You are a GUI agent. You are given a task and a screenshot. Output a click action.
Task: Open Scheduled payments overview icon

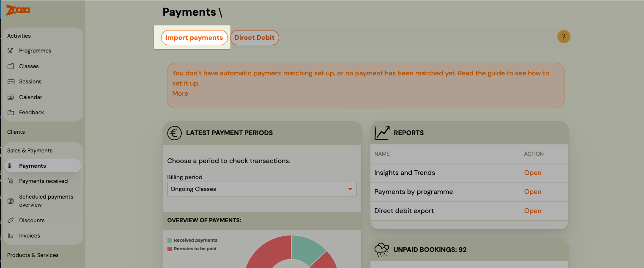[10, 200]
